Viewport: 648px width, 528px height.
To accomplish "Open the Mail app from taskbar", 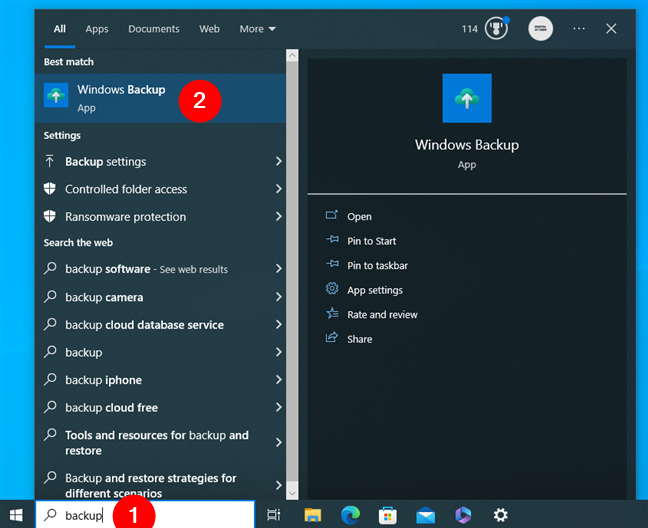I will point(426,516).
